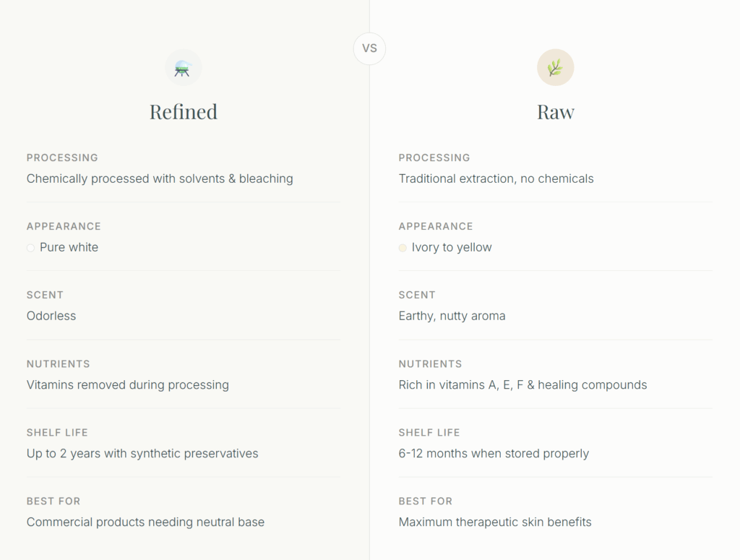Click the Refined flask icon
740x560 pixels.
pos(183,68)
